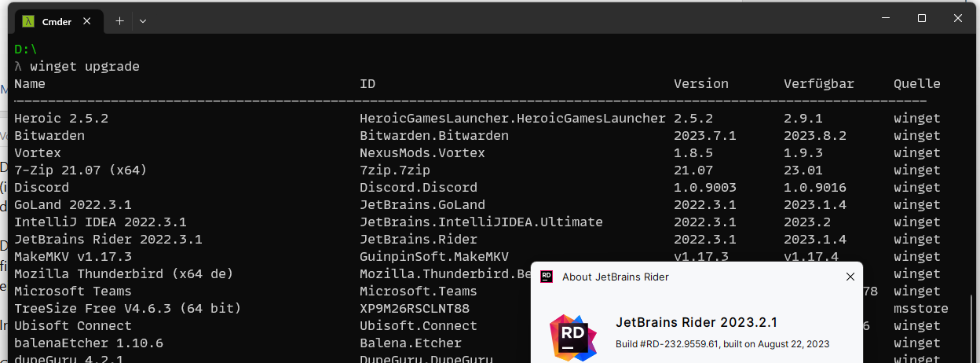
Task: Click the small RD icon in About title bar
Action: [x=547, y=277]
